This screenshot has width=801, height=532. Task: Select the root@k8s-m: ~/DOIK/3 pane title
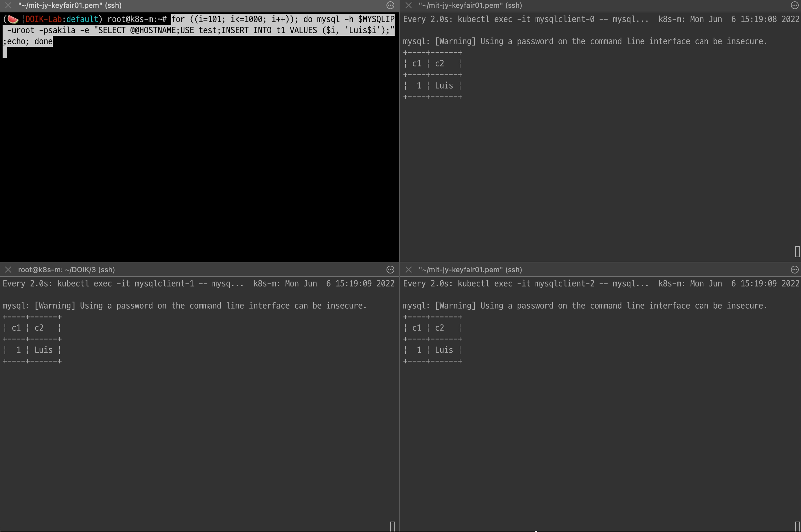[66, 270]
